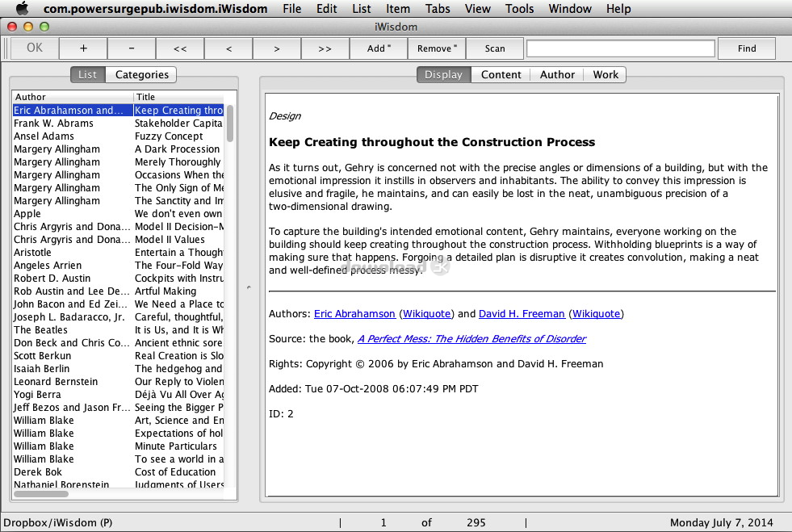Select the Leonard Bernstein row

tap(118, 382)
